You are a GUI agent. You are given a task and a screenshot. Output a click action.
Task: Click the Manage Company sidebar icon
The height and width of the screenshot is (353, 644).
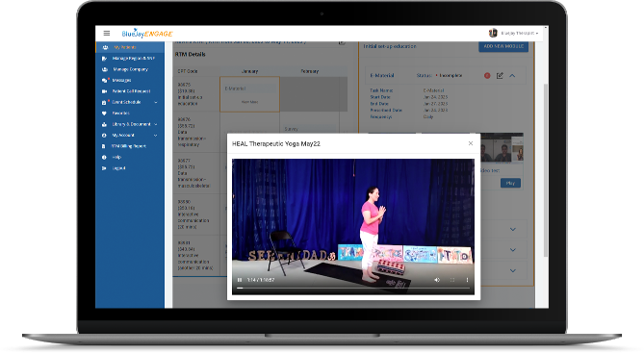pos(104,69)
